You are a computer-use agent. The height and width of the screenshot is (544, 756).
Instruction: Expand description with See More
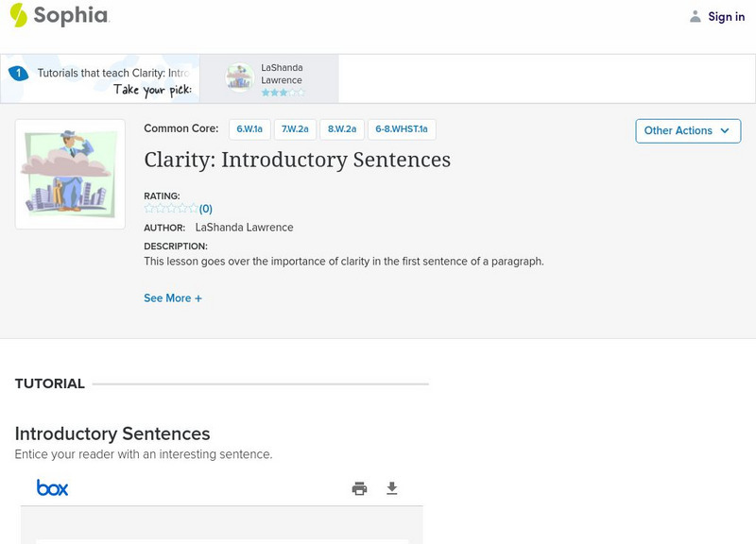pyautogui.click(x=167, y=298)
